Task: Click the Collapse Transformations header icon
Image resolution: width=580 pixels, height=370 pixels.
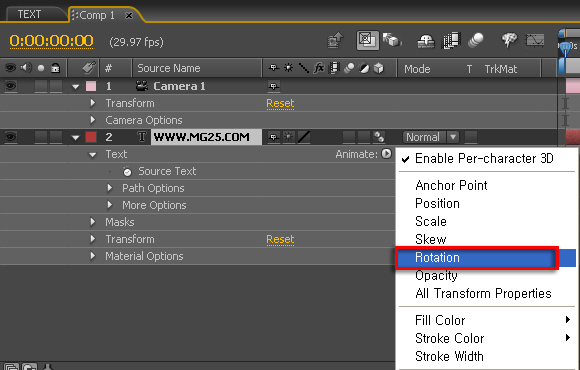Action: coord(289,68)
